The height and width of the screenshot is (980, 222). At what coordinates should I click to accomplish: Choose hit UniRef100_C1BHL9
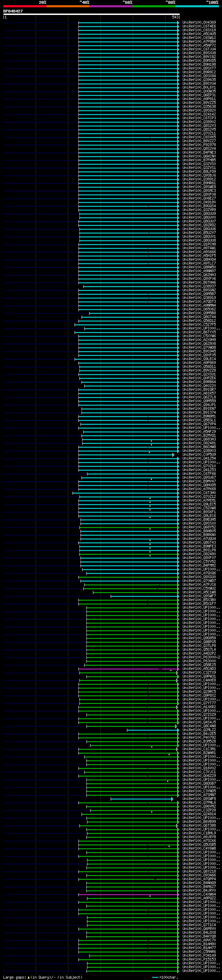pyautogui.click(x=199, y=833)
